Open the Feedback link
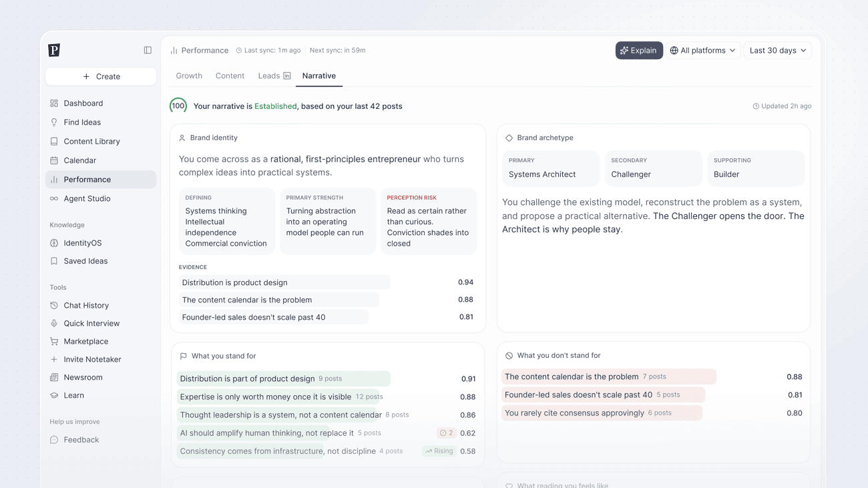Screen dimensions: 868x488 click(x=101, y=440)
